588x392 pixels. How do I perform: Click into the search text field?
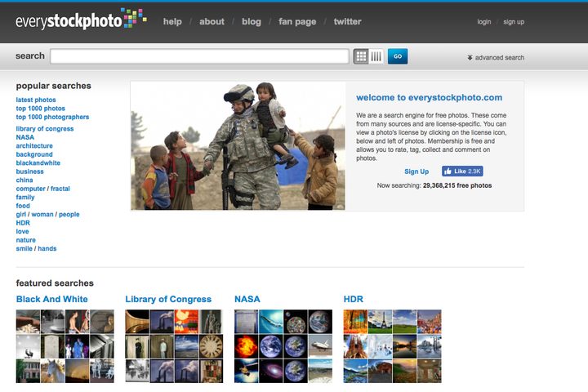point(199,56)
